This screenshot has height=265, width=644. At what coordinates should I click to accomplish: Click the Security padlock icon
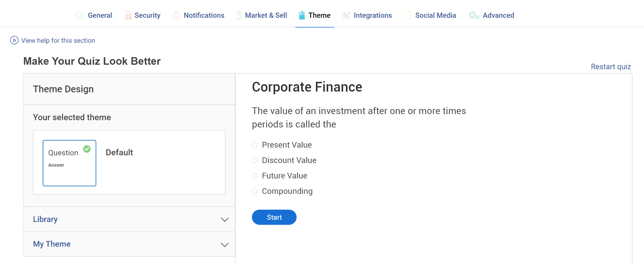[x=128, y=15]
